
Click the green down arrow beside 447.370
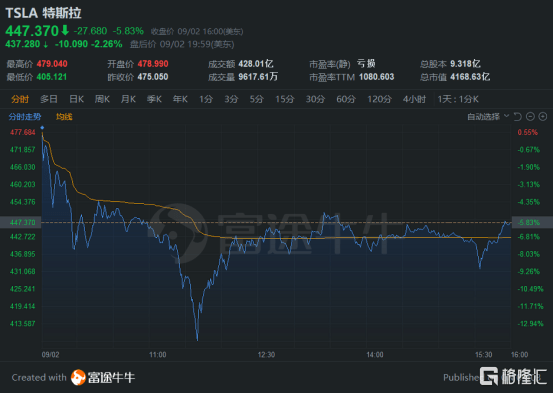pyautogui.click(x=65, y=30)
